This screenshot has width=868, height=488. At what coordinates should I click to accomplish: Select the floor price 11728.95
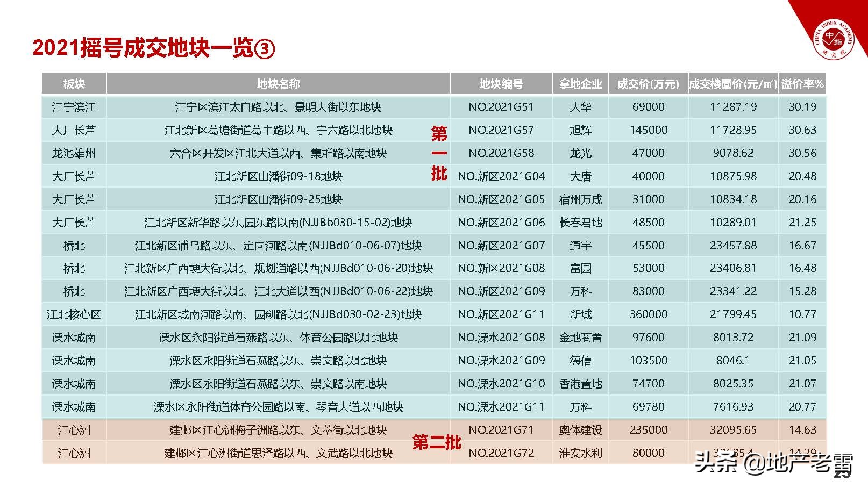tap(733, 130)
